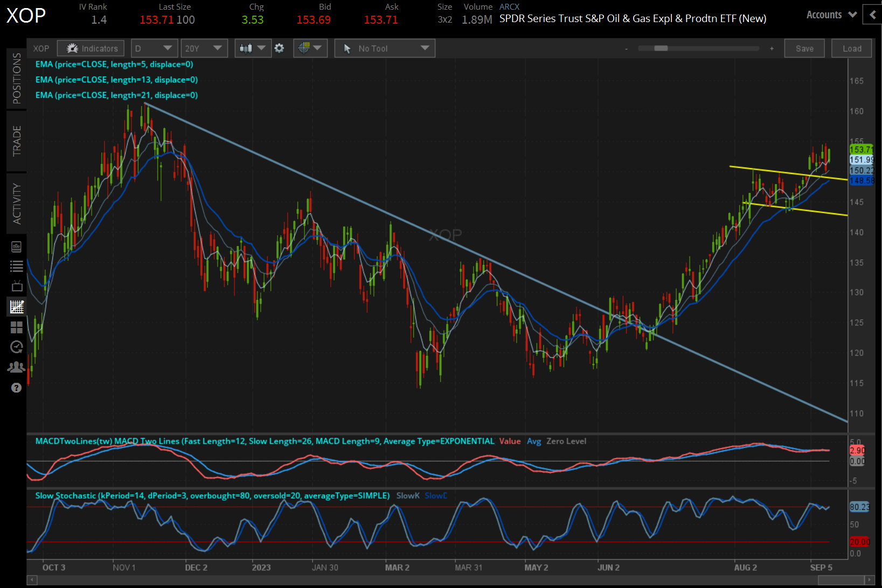Click the Indicators button

pos(90,48)
